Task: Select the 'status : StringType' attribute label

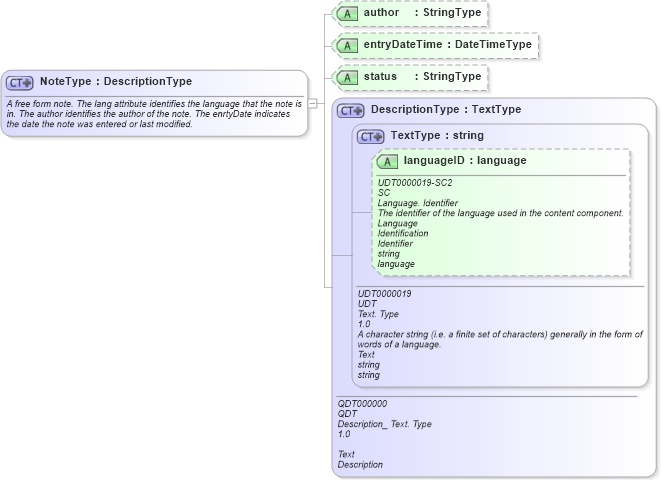Action: (x=422, y=76)
